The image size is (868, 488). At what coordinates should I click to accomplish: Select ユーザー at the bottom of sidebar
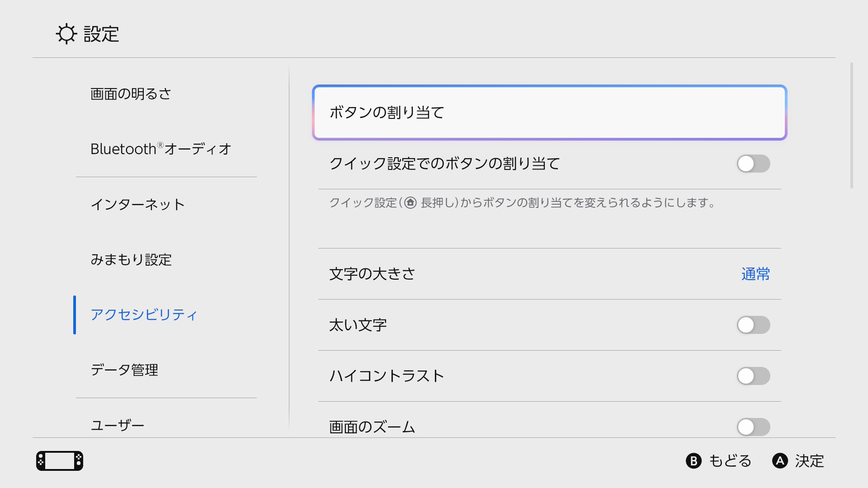click(x=118, y=425)
